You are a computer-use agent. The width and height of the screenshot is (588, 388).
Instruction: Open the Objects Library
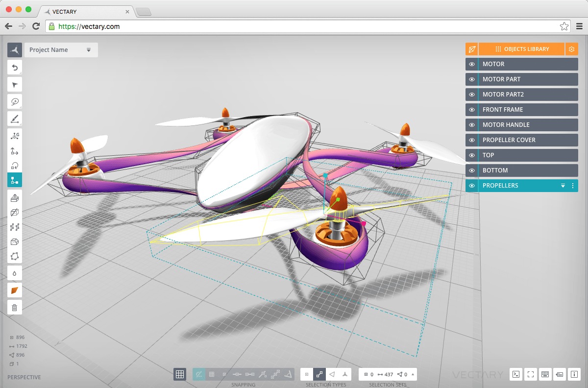click(x=527, y=49)
